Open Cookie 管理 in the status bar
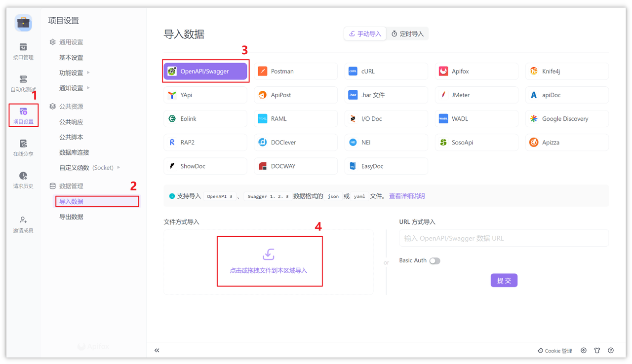This screenshot has width=632, height=364. click(x=554, y=350)
